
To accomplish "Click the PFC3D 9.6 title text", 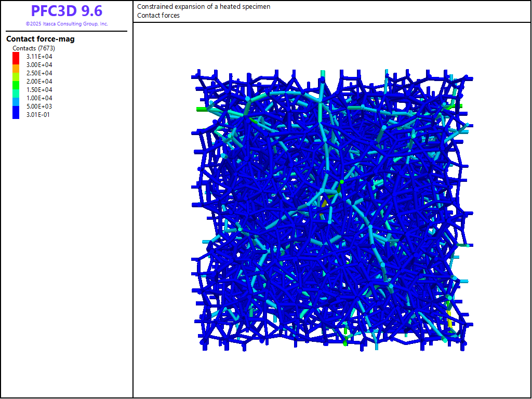I will pos(66,11).
